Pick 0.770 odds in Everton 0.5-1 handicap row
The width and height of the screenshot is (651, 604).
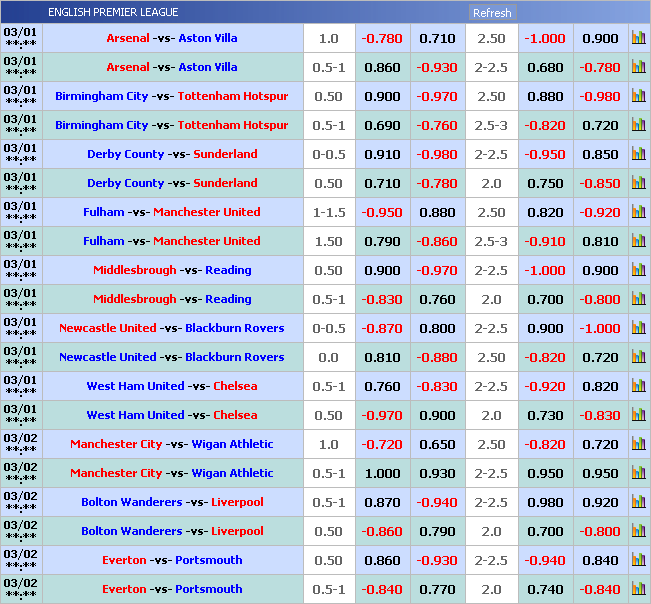pyautogui.click(x=438, y=590)
